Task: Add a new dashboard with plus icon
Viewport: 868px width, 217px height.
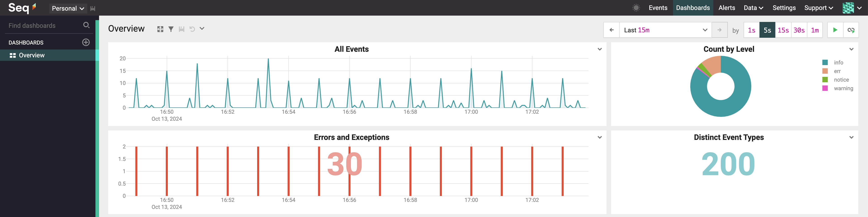Action: pyautogui.click(x=86, y=42)
